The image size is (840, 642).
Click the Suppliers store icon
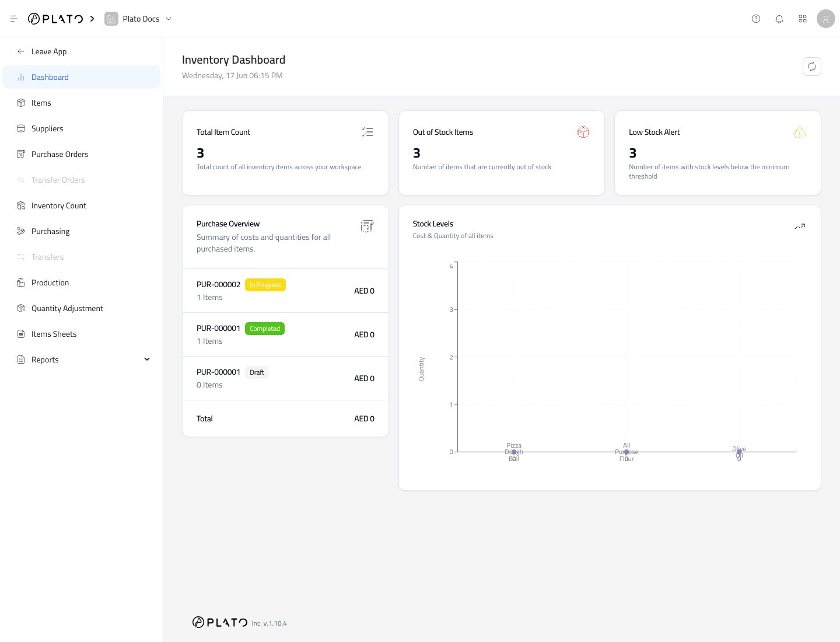pos(21,128)
